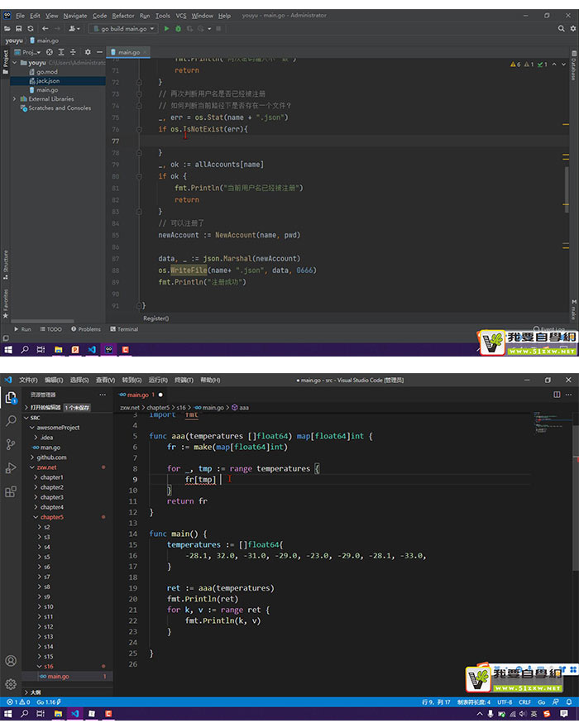The image size is (579, 728).
Task: Click the Debug bug icon in GoLand toolbar
Action: [x=179, y=29]
